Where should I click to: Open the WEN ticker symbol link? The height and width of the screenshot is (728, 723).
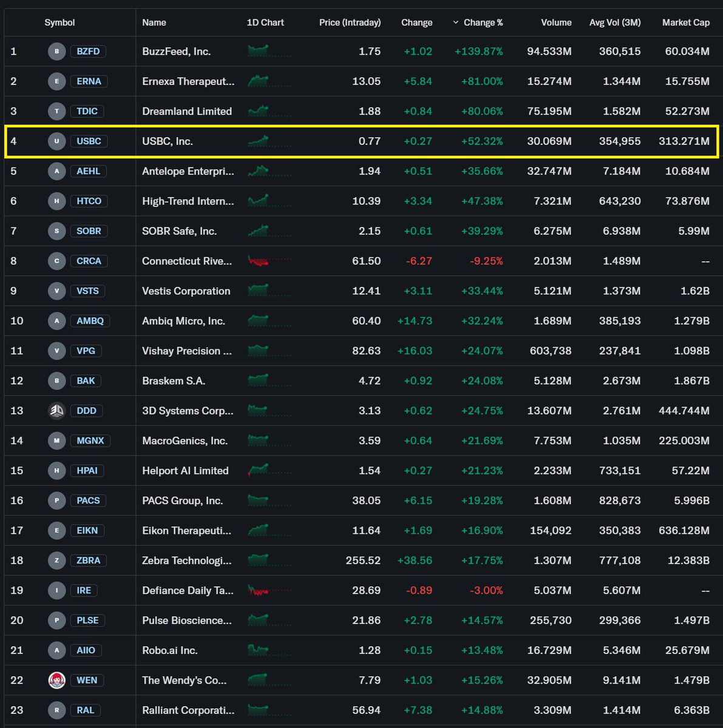point(87,680)
